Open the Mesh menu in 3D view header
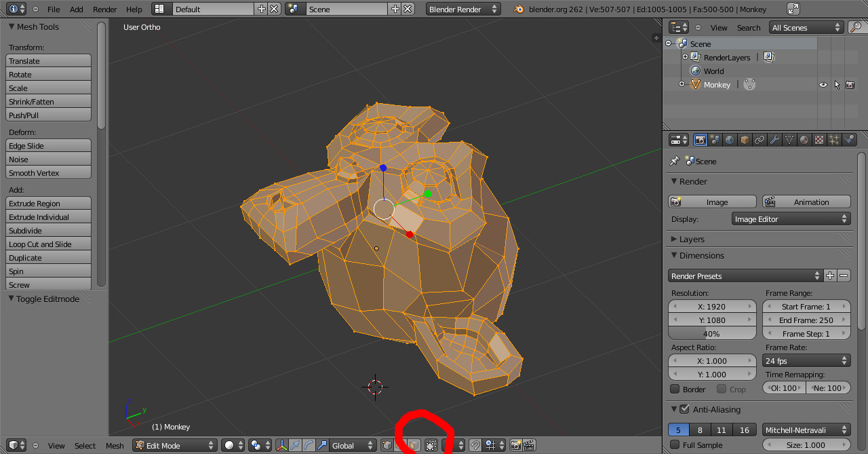The height and width of the screenshot is (454, 868). pos(115,446)
